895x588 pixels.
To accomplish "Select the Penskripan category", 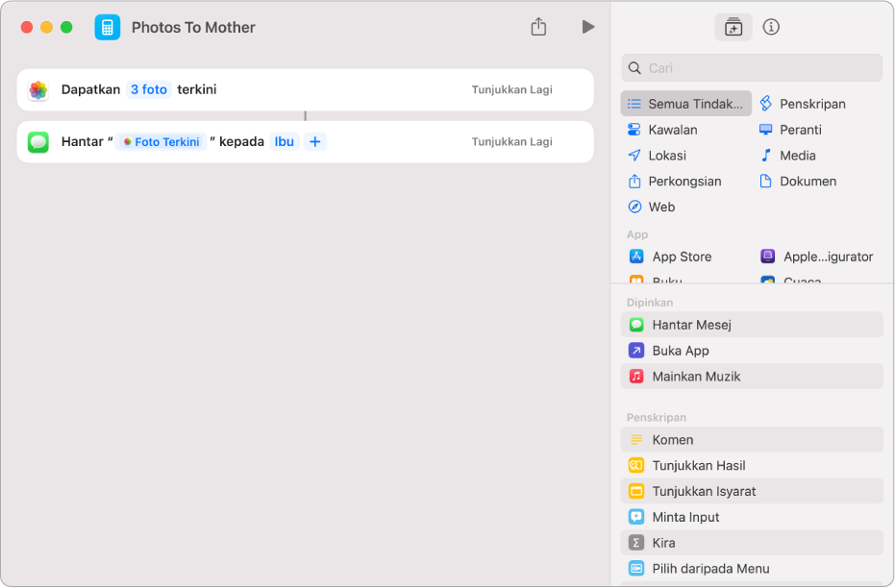I will point(812,104).
